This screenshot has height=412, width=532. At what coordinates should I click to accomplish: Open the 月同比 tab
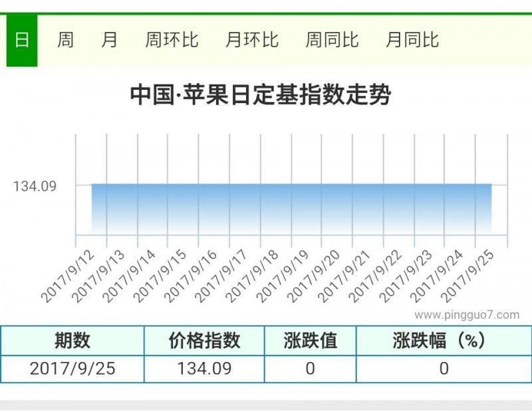coord(412,40)
